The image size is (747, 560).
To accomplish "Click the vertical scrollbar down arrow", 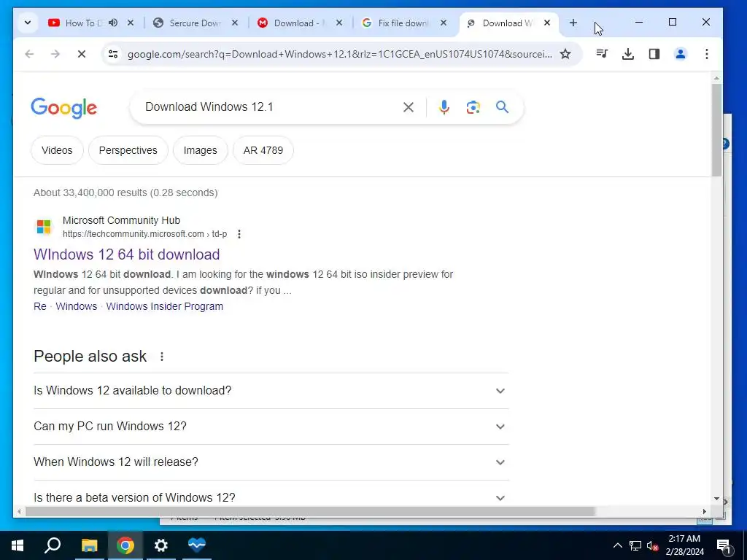I will (x=716, y=499).
